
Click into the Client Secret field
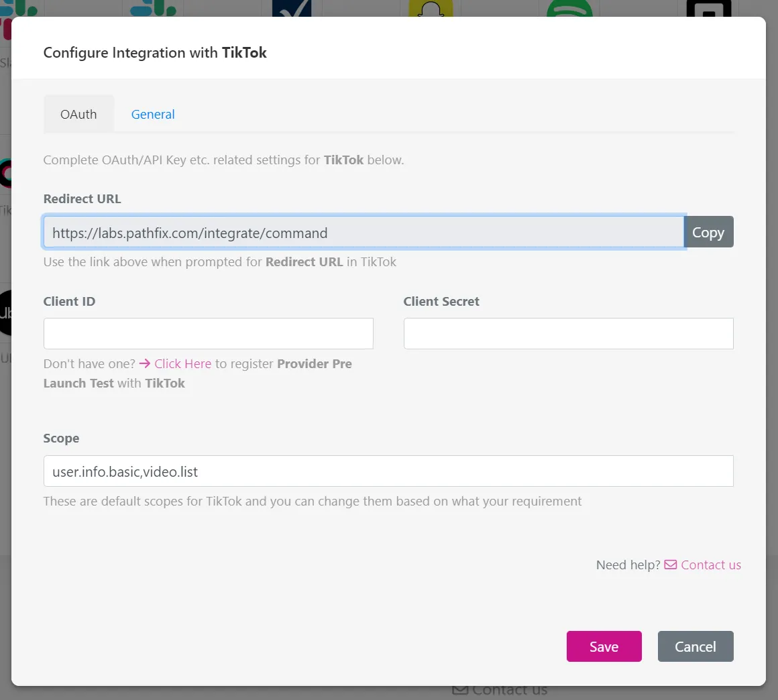(x=568, y=333)
